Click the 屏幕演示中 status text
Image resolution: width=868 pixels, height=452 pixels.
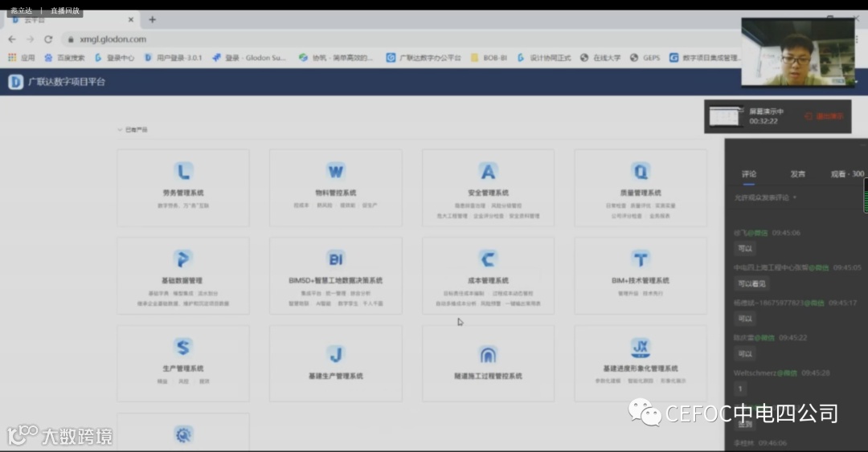click(x=766, y=112)
